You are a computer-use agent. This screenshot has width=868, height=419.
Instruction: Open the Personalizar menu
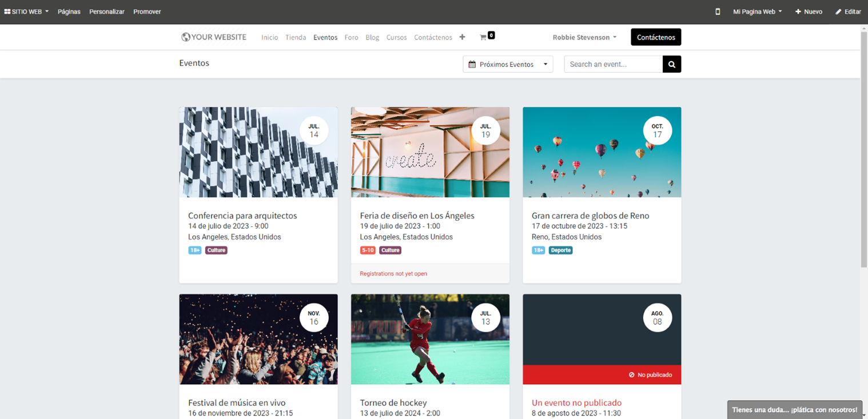coord(106,11)
